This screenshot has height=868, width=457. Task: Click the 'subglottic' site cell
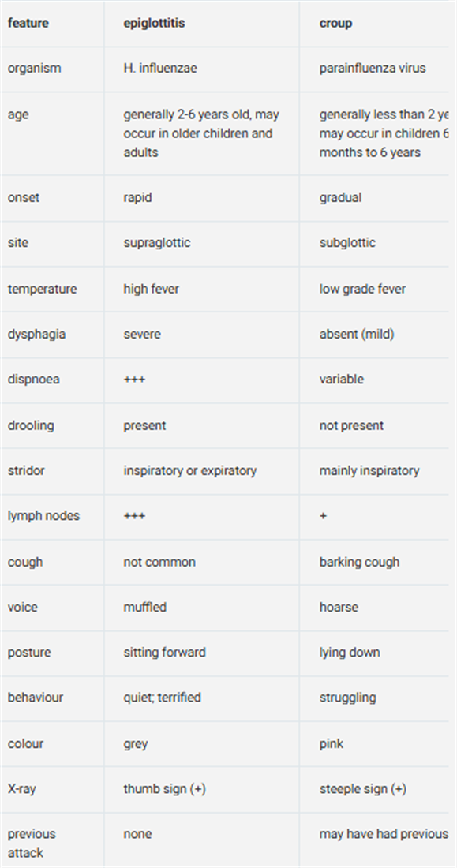coord(347,242)
